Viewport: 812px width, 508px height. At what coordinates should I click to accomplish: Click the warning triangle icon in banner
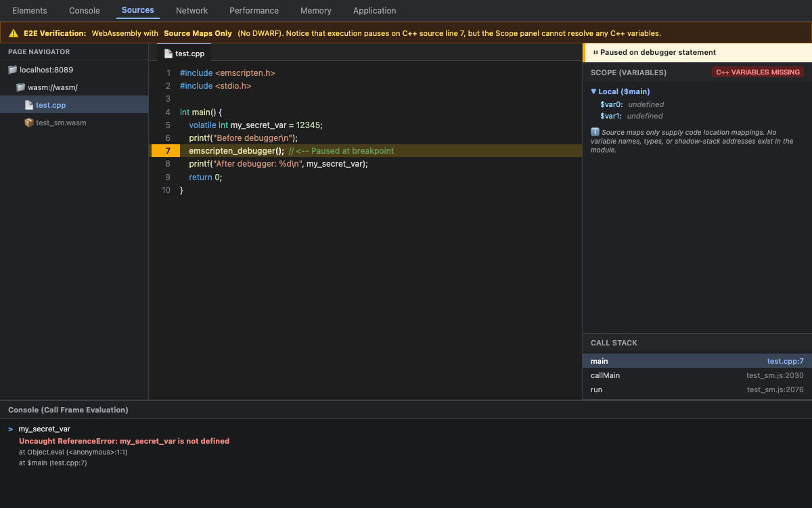click(14, 33)
